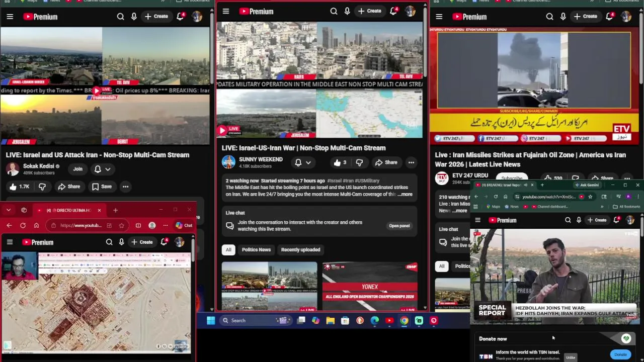
Task: Switch to DIRECTO ULTIMA HORA tab
Action: coord(68,210)
